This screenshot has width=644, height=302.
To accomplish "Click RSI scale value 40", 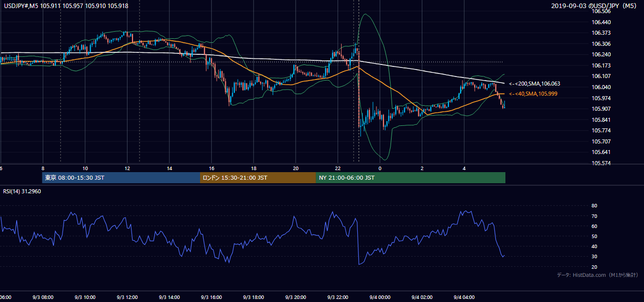I will tap(594, 246).
